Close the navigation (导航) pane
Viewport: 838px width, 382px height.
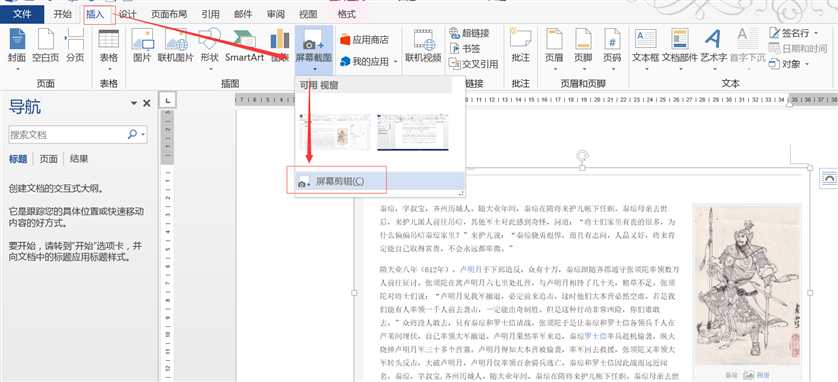(x=146, y=103)
